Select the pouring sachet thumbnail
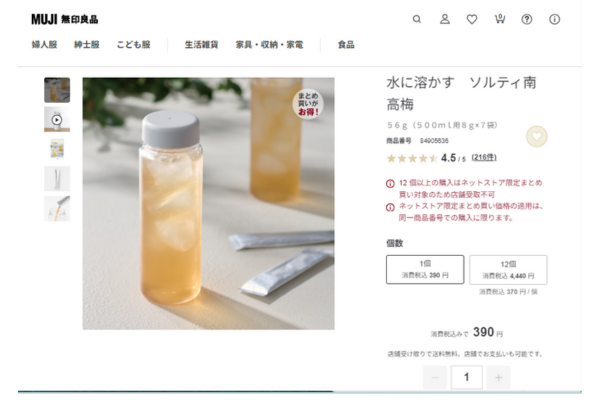 point(57,209)
